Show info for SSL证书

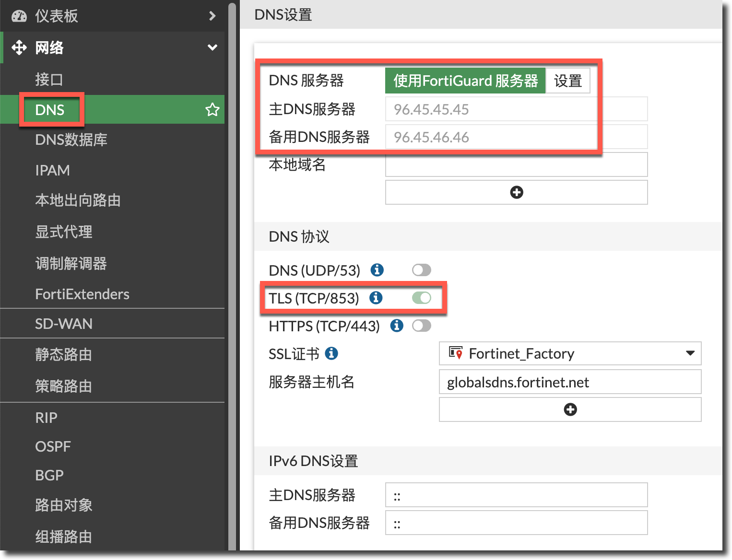click(331, 353)
